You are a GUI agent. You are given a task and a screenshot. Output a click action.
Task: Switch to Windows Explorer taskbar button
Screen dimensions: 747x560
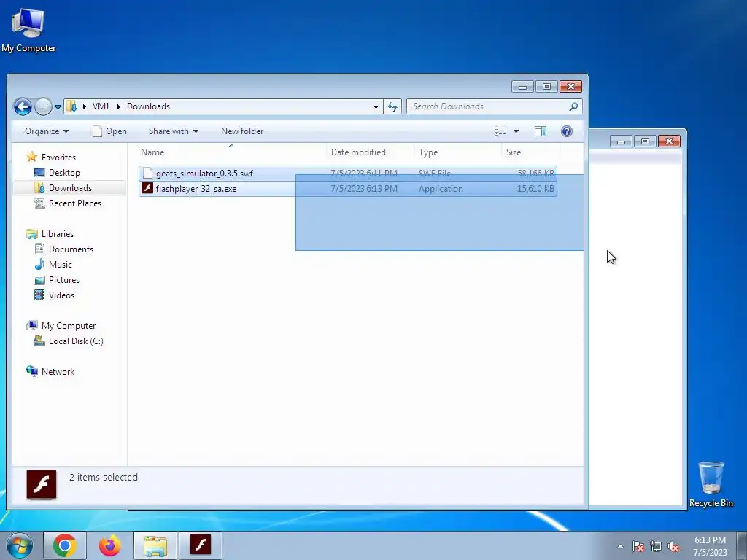[155, 545]
